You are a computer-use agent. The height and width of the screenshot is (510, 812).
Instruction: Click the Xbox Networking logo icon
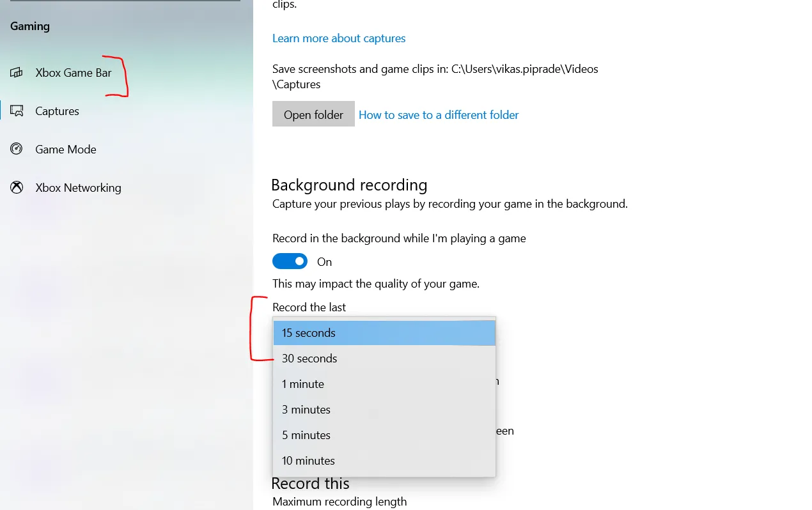[x=17, y=187]
